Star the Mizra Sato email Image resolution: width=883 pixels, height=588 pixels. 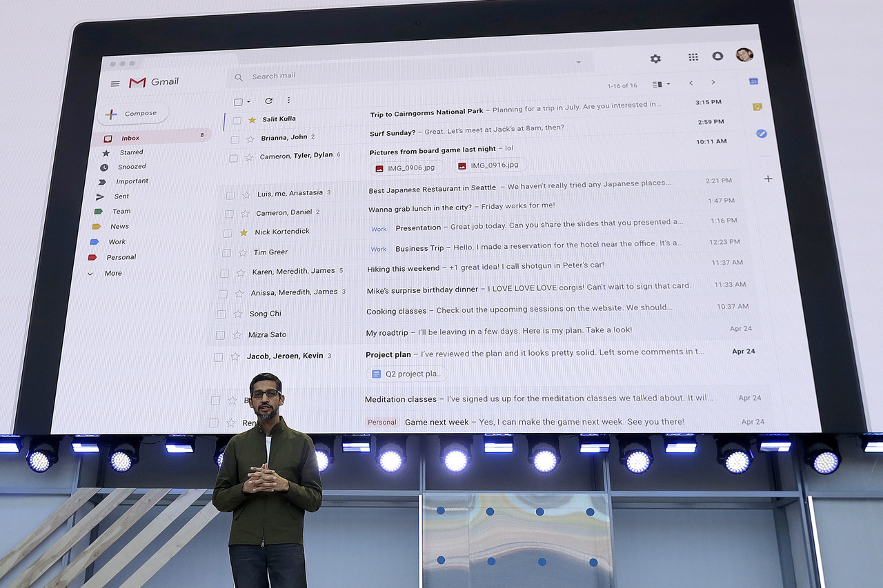[x=236, y=335]
